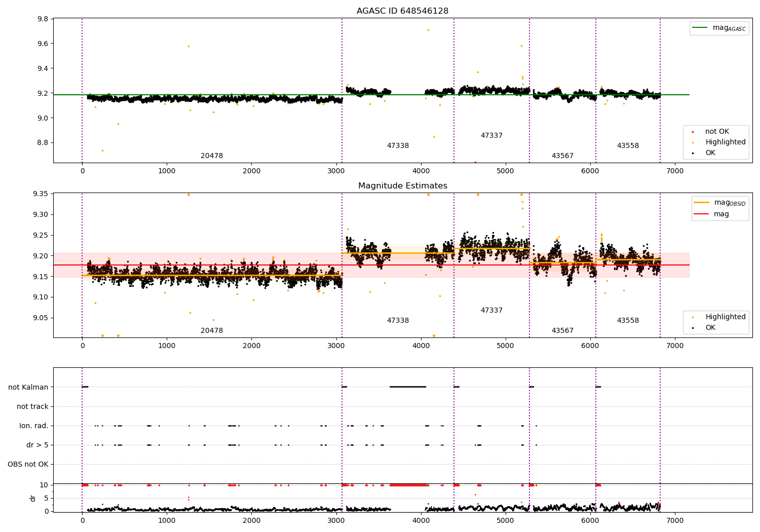Click the 5 tick on the dr axis
Screen dimensions: 760x532
coord(46,498)
